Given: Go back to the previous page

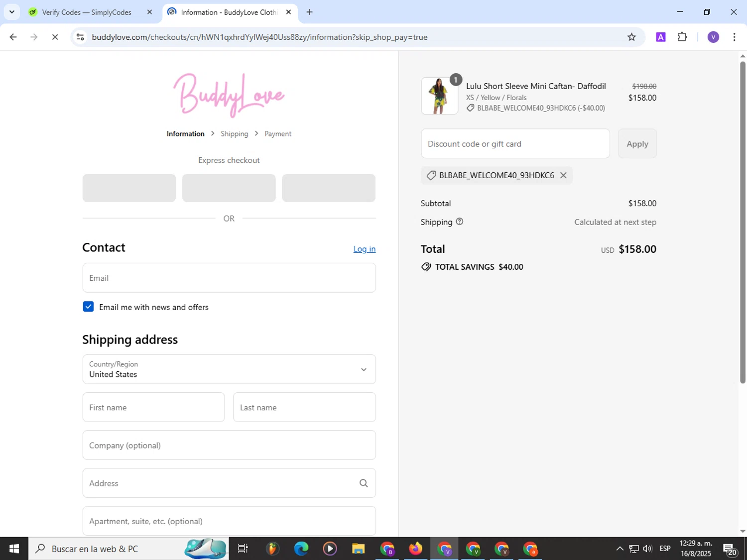Looking at the screenshot, I should click(x=13, y=37).
